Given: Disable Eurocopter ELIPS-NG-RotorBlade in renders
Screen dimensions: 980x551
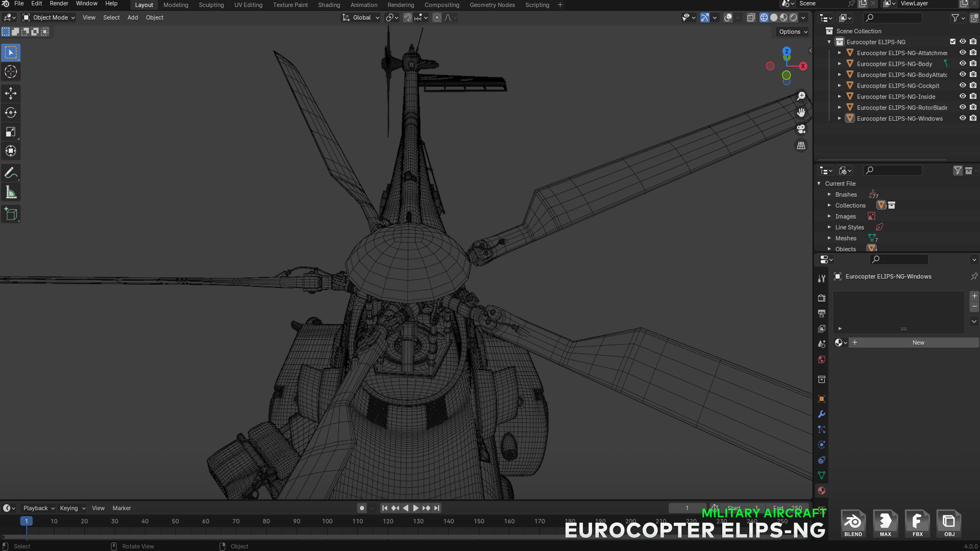Looking at the screenshot, I should click(x=973, y=107).
